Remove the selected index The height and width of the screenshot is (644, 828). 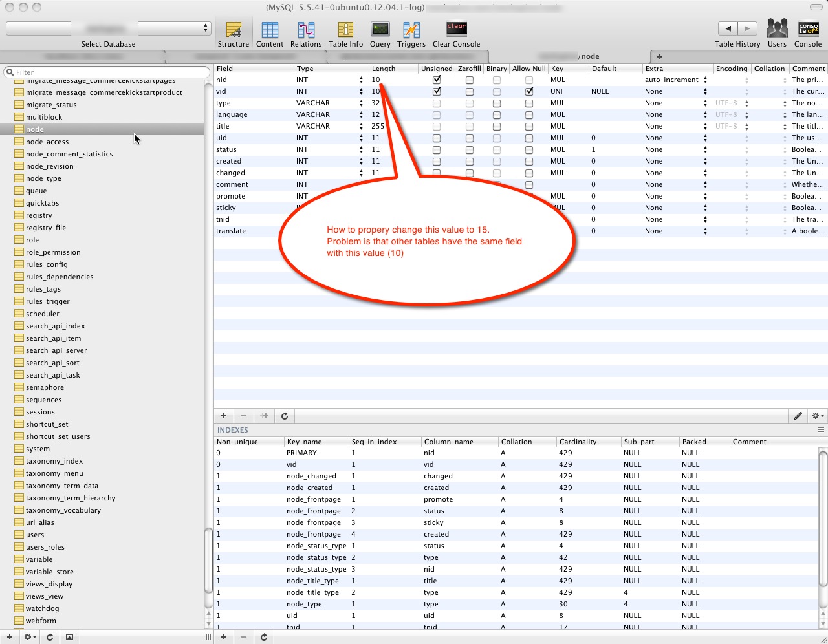point(244,637)
